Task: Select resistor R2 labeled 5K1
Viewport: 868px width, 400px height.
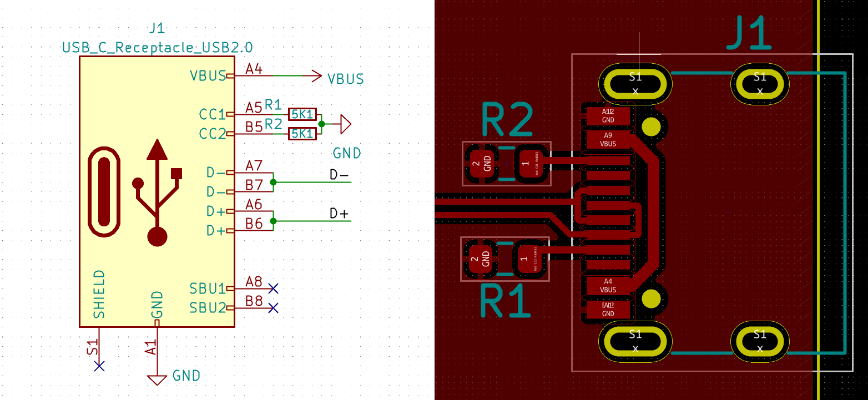Action: [301, 133]
